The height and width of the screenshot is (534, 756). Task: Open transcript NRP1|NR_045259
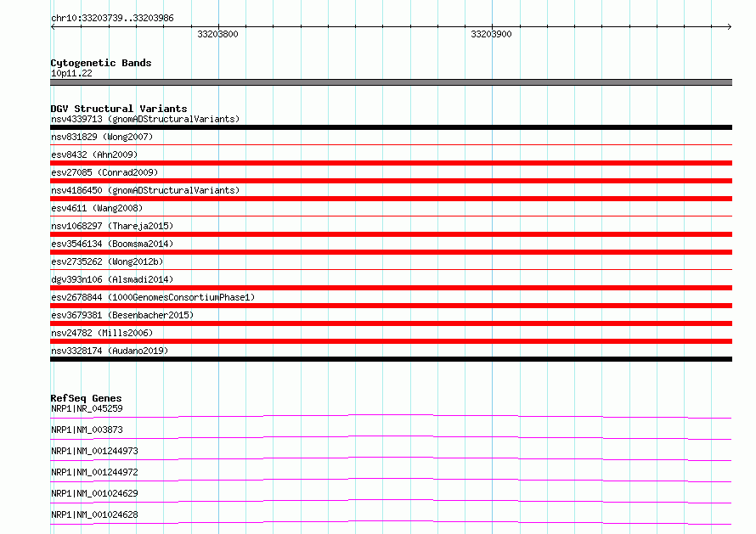click(87, 408)
